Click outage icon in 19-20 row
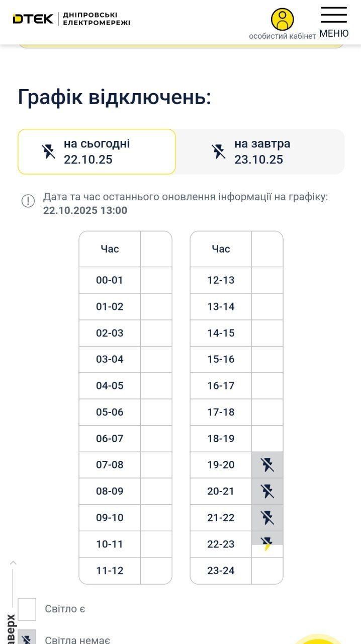Image resolution: width=361 pixels, height=644 pixels. (267, 465)
